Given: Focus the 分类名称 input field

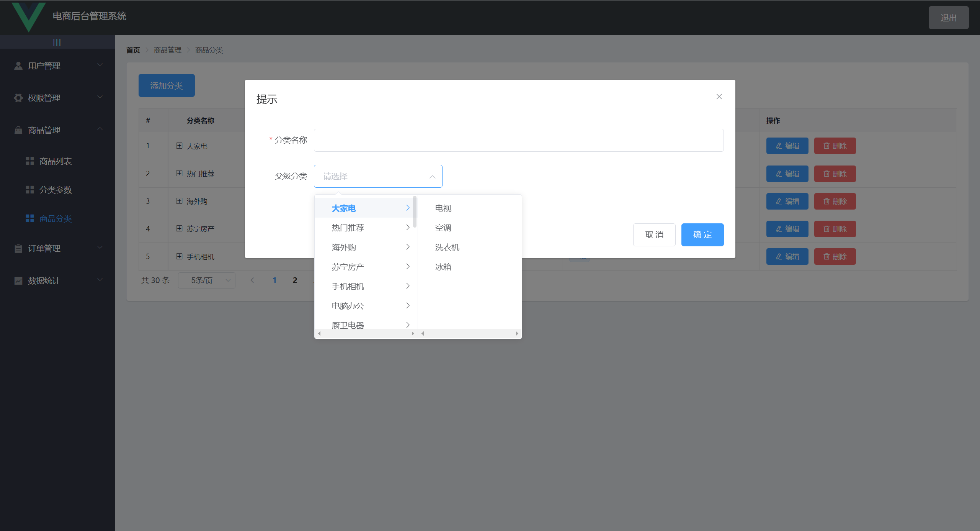Looking at the screenshot, I should click(519, 140).
